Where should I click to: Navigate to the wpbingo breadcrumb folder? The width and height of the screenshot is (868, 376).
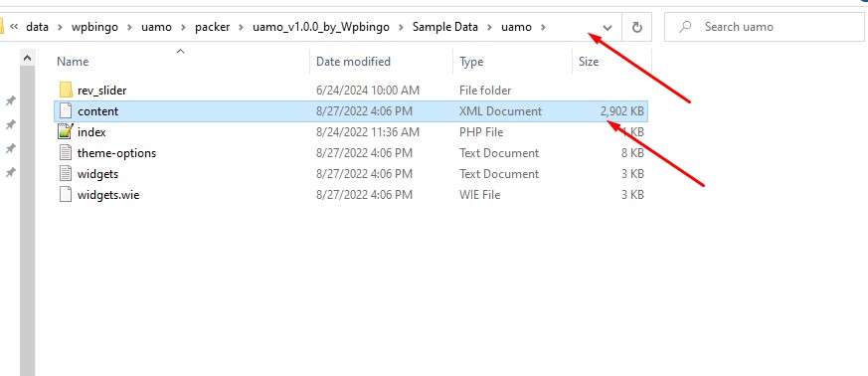[x=94, y=27]
